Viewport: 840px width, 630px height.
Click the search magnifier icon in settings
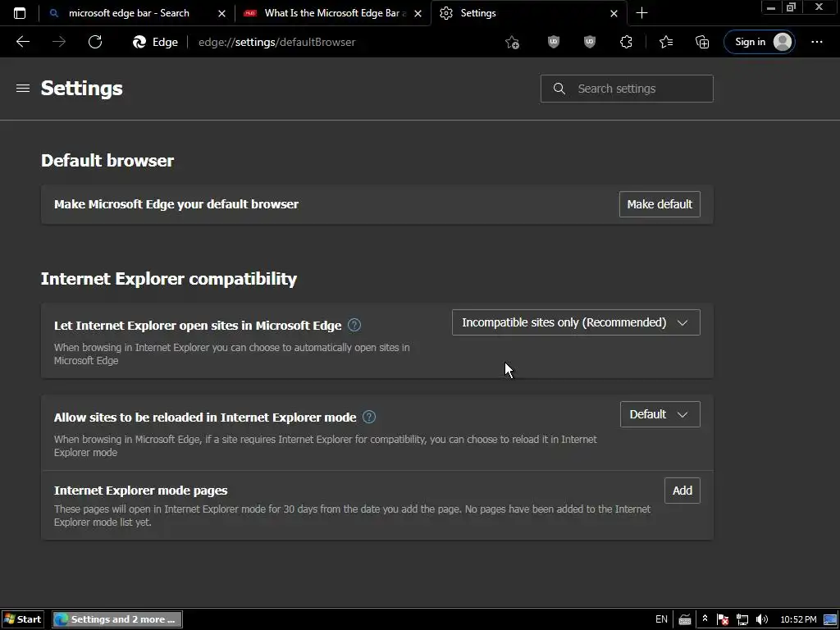coord(559,89)
